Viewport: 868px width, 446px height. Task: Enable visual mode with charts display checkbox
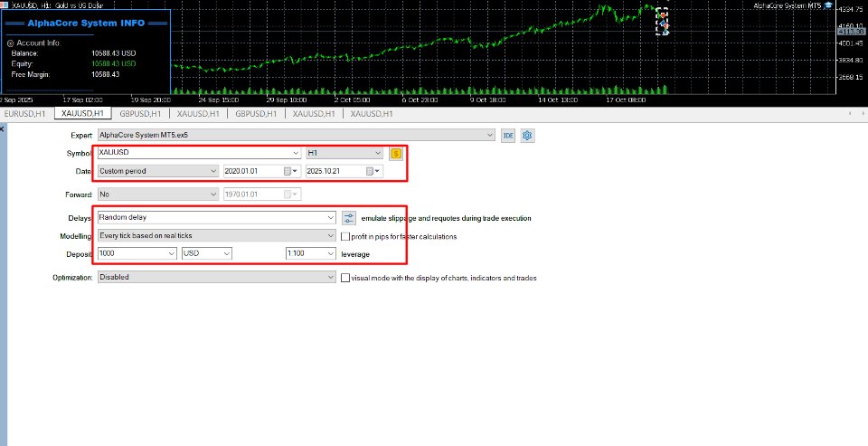(x=345, y=278)
